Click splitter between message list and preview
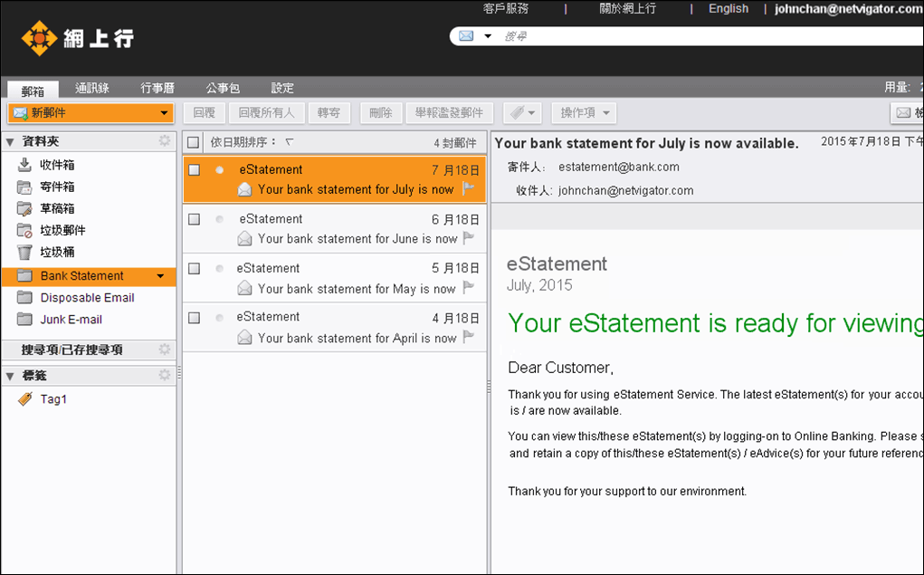 tap(489, 387)
